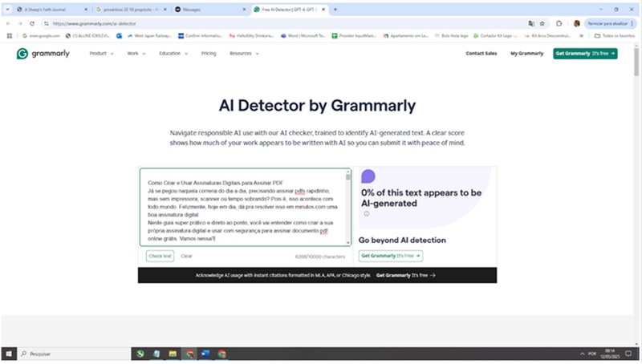The width and height of the screenshot is (642, 364).
Task: Open the Pricing page
Action: point(209,54)
